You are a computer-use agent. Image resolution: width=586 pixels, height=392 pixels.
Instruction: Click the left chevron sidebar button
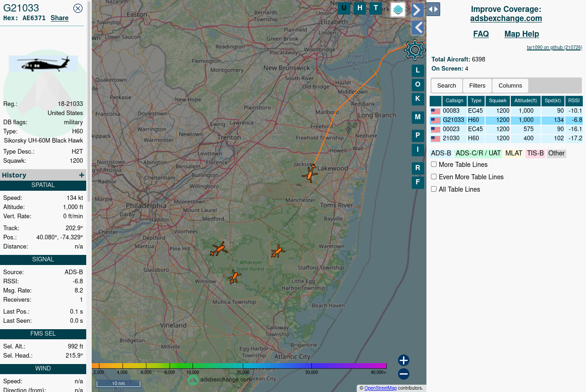click(x=417, y=28)
